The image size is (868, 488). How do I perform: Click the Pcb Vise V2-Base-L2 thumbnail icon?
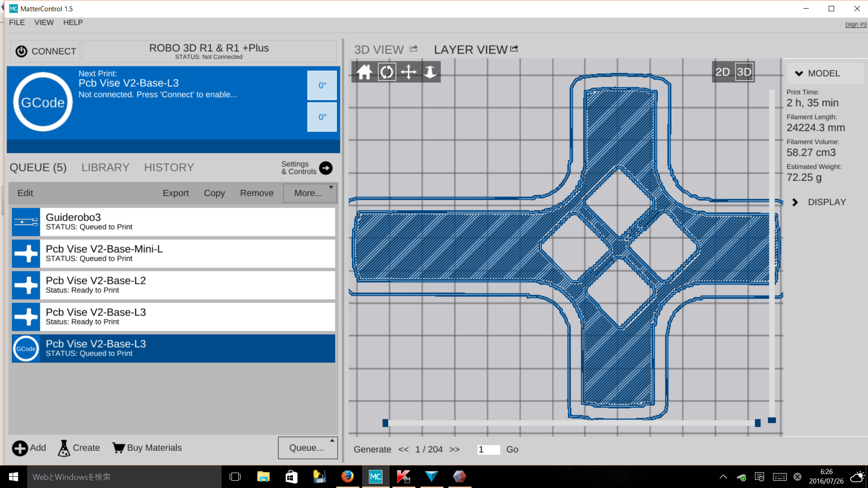click(x=26, y=285)
